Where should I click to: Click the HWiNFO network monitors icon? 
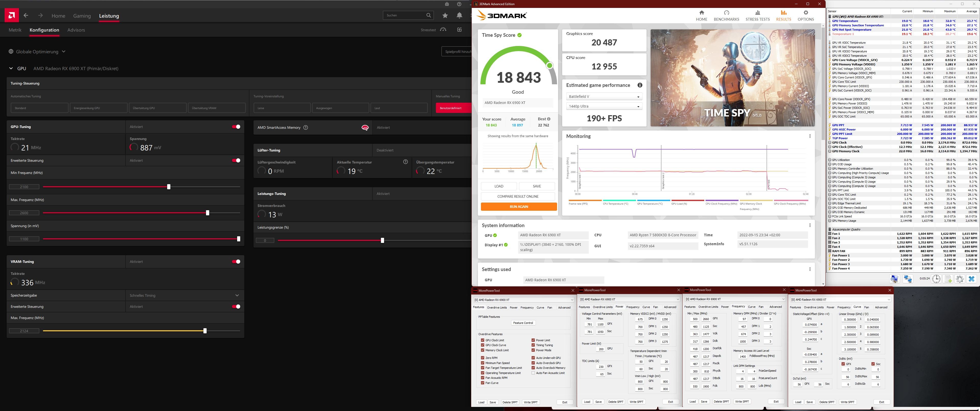pyautogui.click(x=908, y=279)
